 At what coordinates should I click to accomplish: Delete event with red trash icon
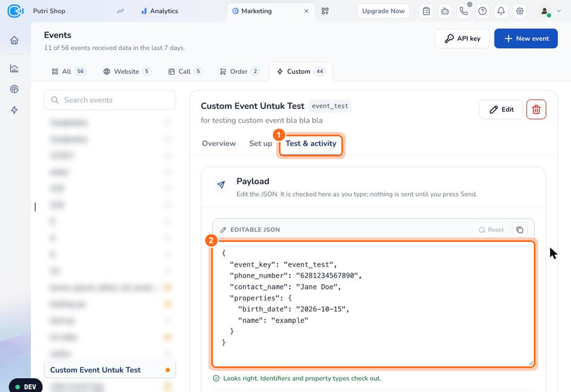pos(536,109)
